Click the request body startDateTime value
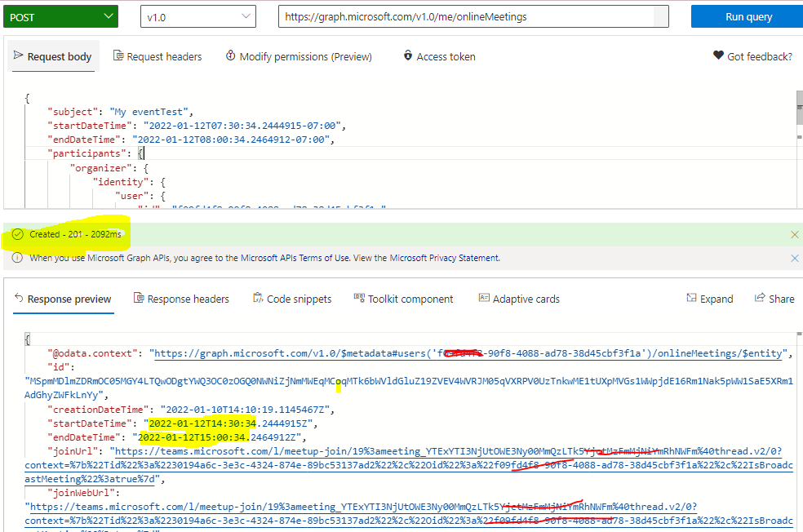The height and width of the screenshot is (532, 803). (242, 126)
